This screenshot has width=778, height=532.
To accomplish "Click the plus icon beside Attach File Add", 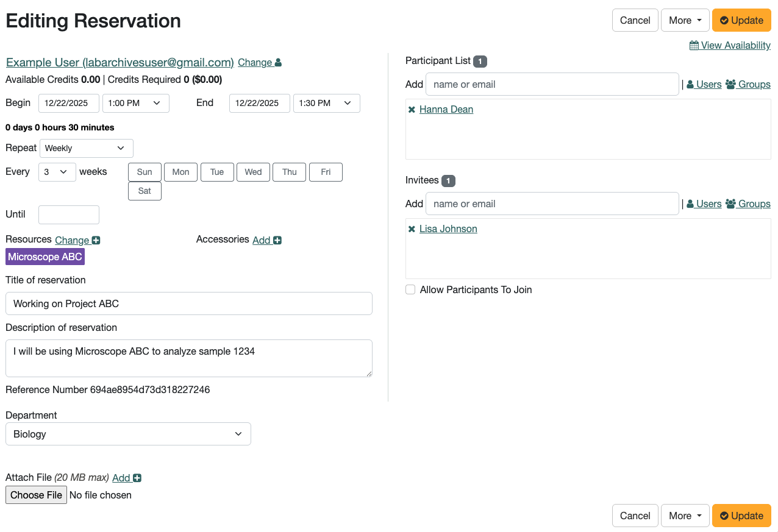I will [137, 478].
